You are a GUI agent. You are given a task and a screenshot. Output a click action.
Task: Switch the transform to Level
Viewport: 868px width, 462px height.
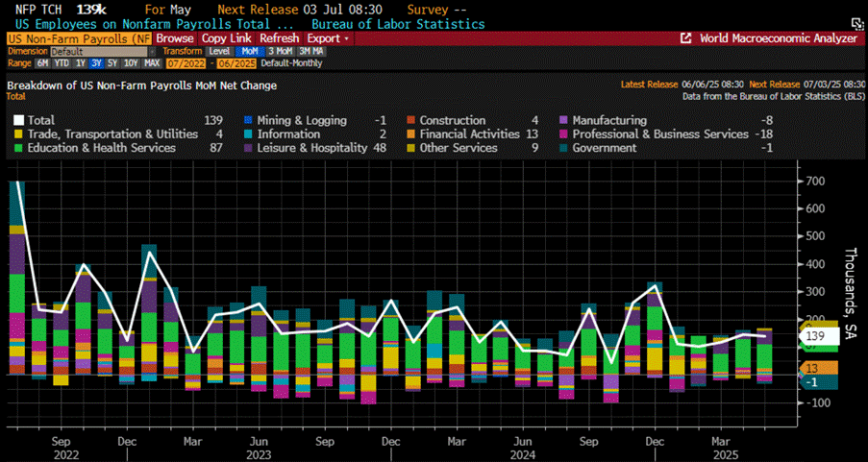tap(219, 51)
